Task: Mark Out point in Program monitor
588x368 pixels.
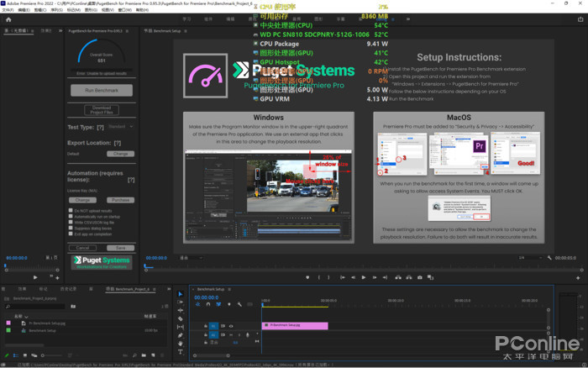Action: point(328,277)
